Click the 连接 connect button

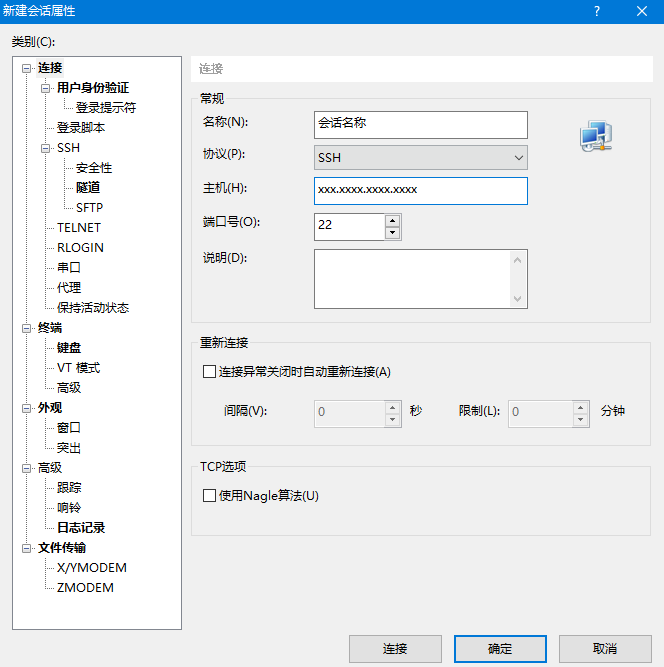click(395, 649)
